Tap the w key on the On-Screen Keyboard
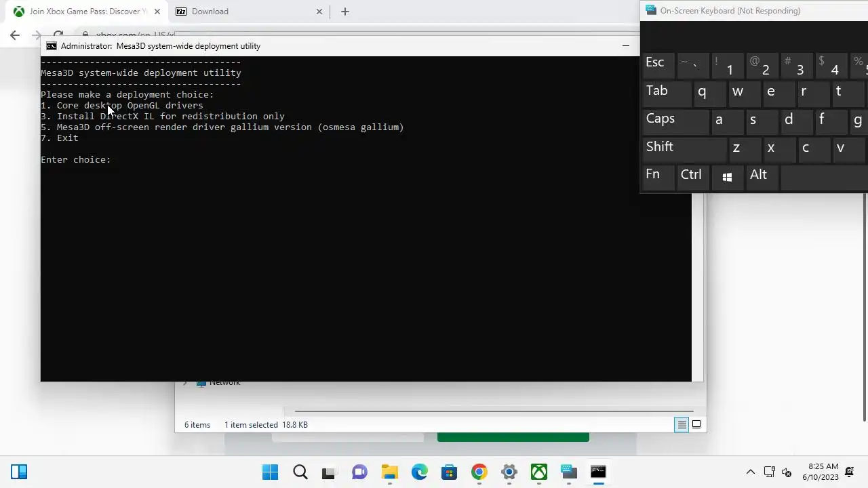Image resolution: width=868 pixels, height=488 pixels. click(744, 94)
